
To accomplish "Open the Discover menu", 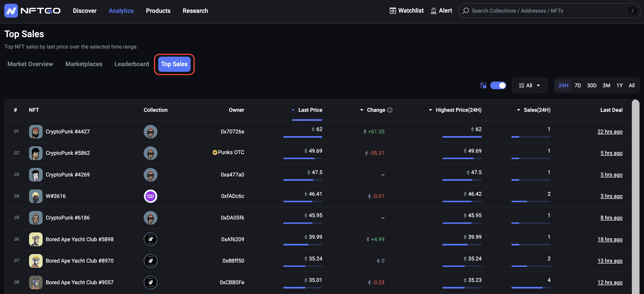I will tap(84, 11).
